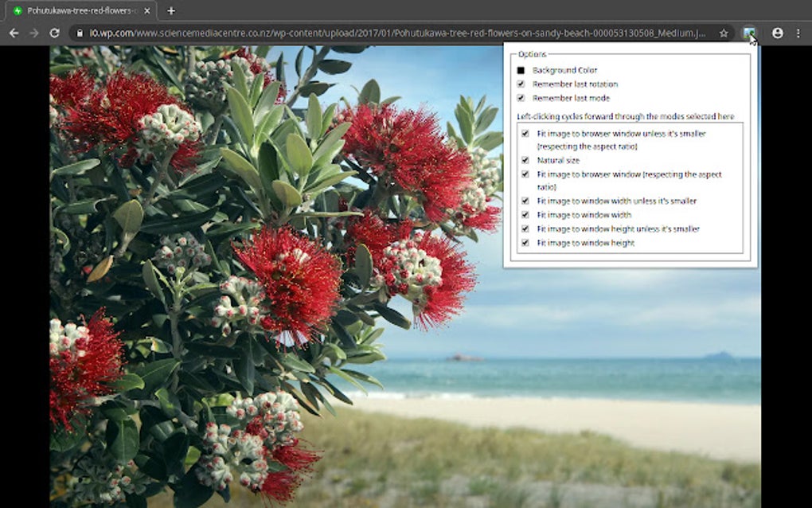Open Chrome's three-dot menu
The image size is (812, 508).
click(798, 33)
